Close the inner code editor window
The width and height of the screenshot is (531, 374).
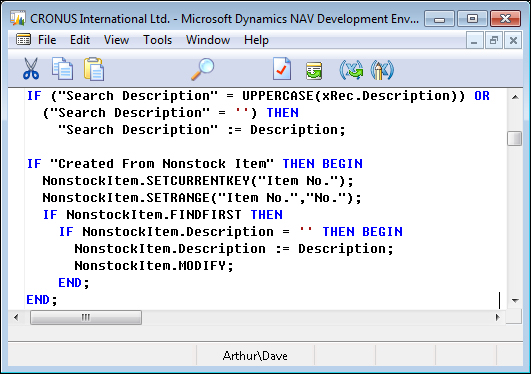pyautogui.click(x=513, y=41)
